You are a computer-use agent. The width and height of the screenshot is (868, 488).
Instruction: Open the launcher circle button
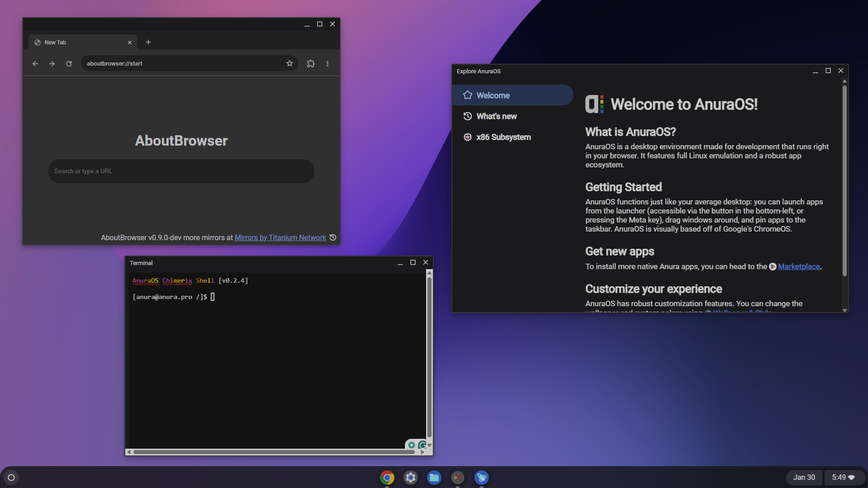coord(11,477)
